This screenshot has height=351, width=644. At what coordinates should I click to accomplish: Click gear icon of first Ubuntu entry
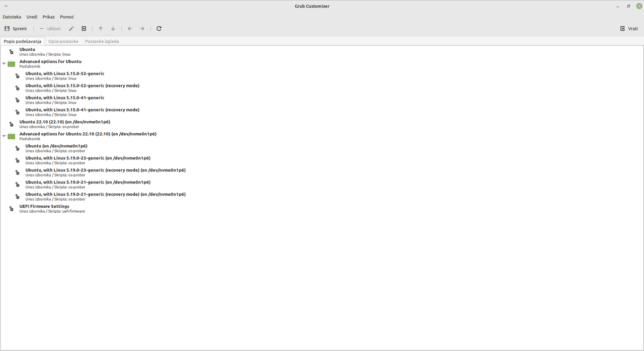[12, 52]
